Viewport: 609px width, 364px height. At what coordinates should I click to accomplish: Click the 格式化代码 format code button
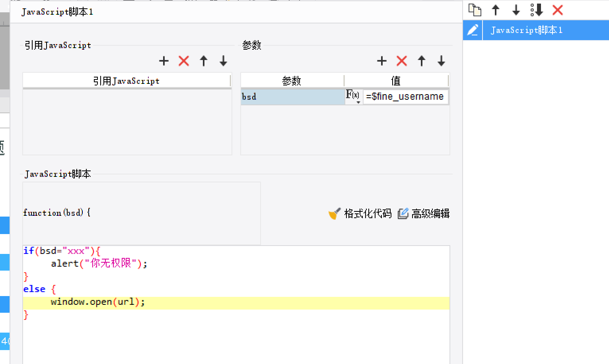360,213
